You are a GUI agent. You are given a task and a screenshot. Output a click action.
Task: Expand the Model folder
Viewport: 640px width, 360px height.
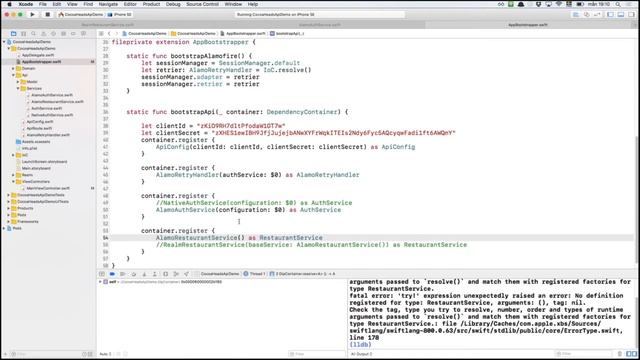pos(18,82)
